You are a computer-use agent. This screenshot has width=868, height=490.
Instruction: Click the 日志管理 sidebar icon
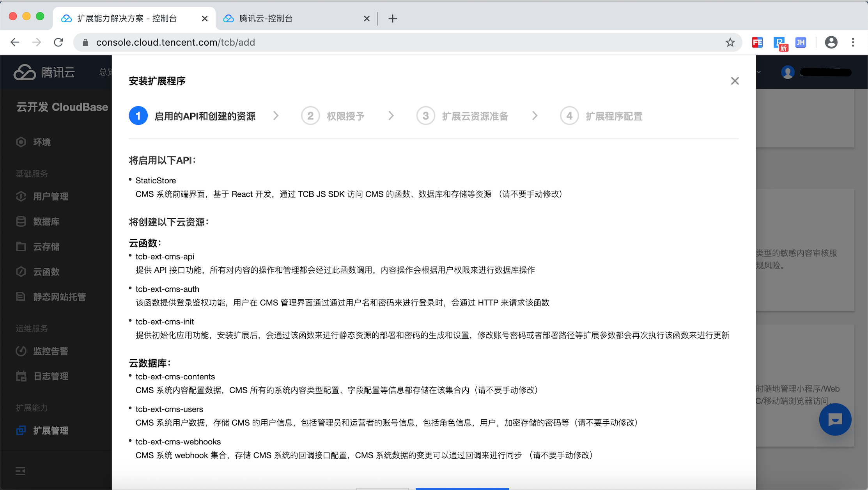21,376
